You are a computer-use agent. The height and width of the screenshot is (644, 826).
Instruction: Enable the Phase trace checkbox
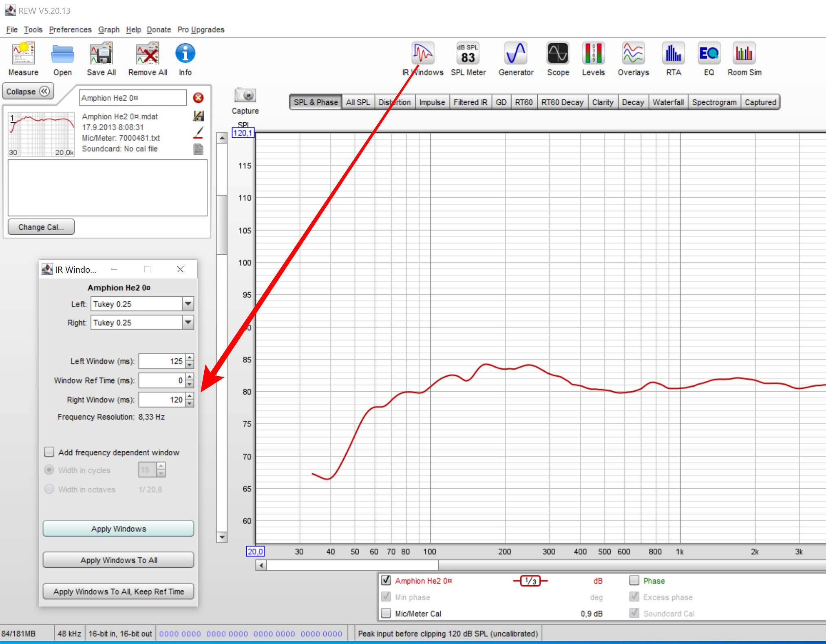tap(634, 580)
